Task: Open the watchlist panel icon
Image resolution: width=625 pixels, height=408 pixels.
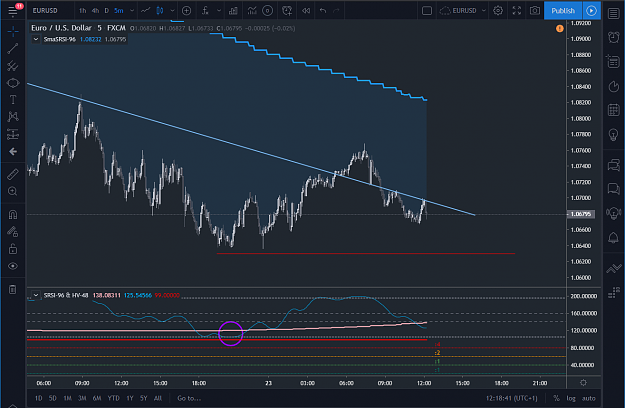Action: click(x=613, y=14)
